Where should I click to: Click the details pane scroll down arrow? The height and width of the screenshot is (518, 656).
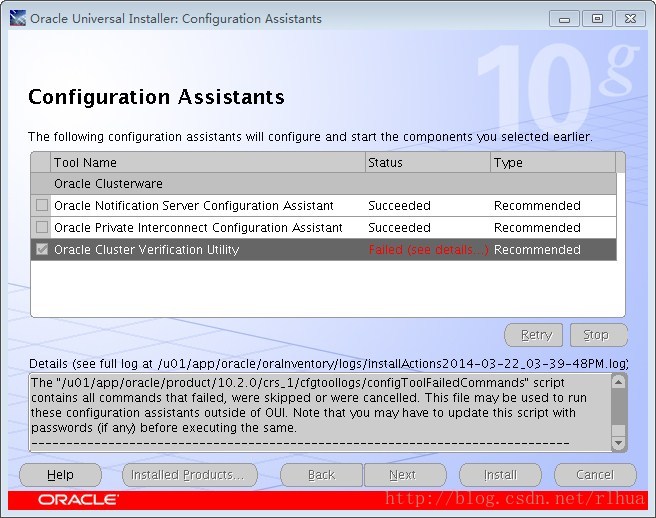tap(618, 443)
